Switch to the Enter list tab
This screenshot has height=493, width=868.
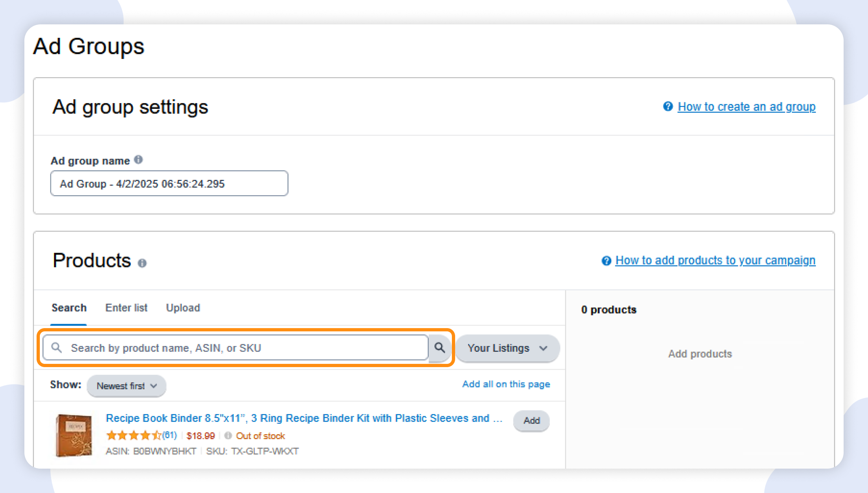point(126,308)
